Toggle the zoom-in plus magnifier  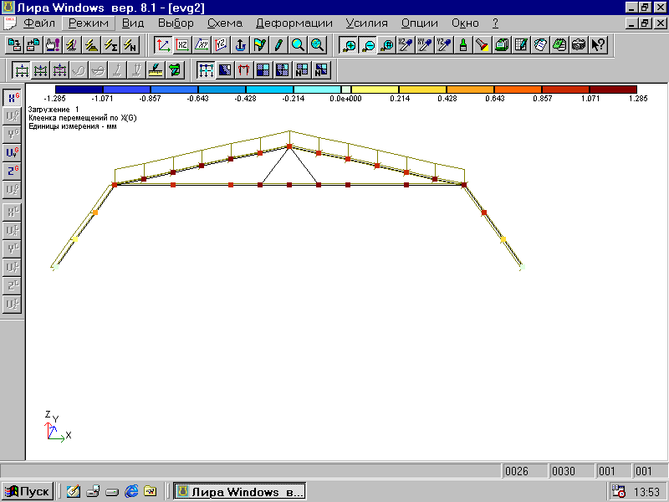click(x=349, y=45)
